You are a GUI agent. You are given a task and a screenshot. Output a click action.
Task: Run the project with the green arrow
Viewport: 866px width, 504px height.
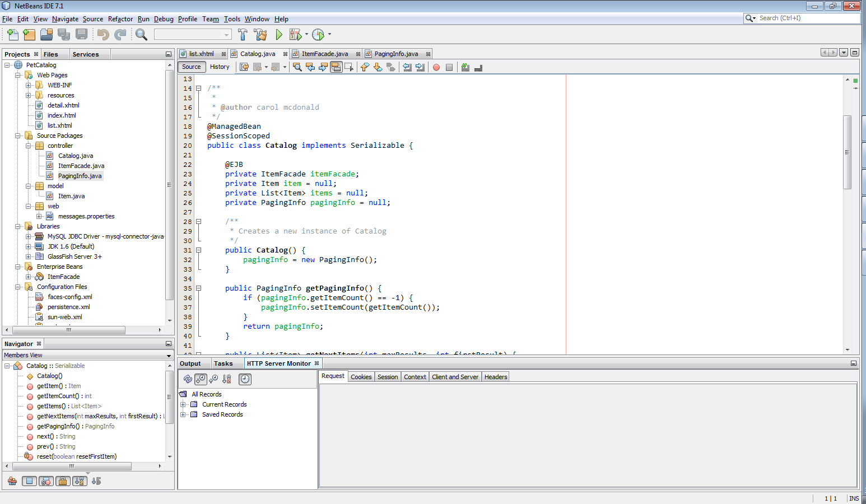(x=279, y=35)
